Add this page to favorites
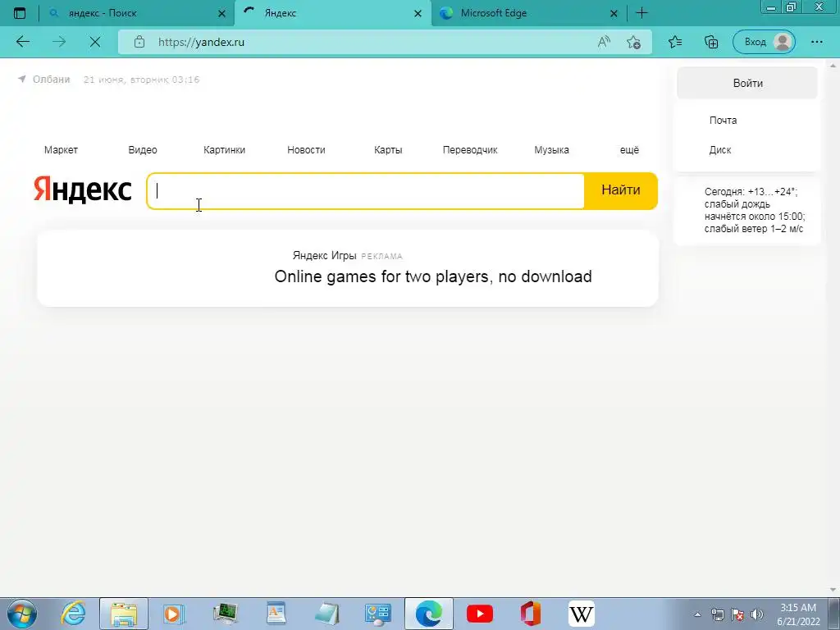This screenshot has width=840, height=630. pos(634,43)
